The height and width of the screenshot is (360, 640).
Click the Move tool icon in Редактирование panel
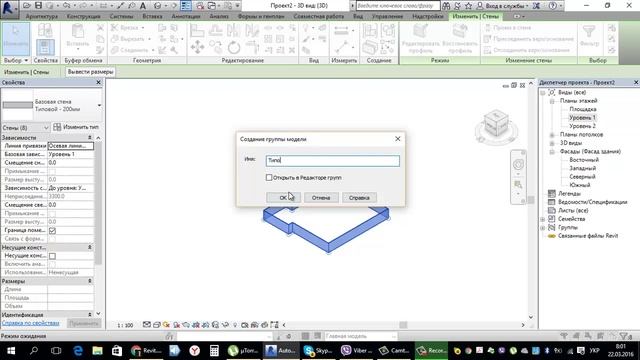pos(197,47)
